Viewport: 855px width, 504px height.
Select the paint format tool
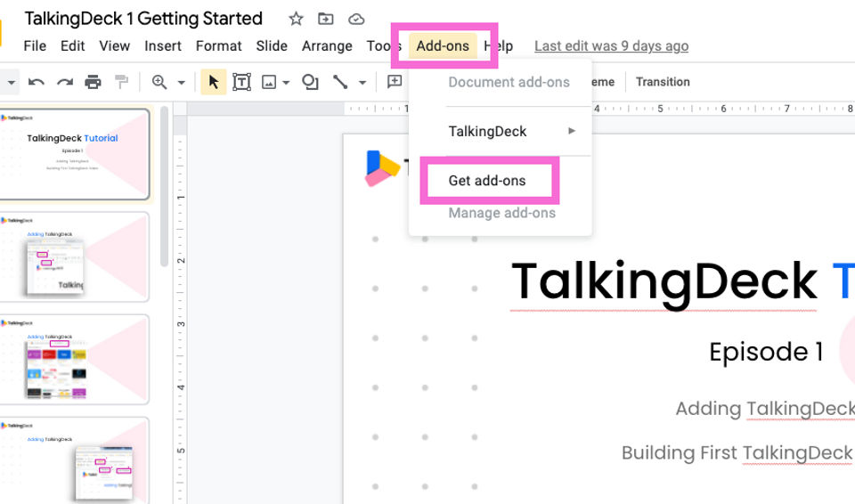[x=122, y=82]
